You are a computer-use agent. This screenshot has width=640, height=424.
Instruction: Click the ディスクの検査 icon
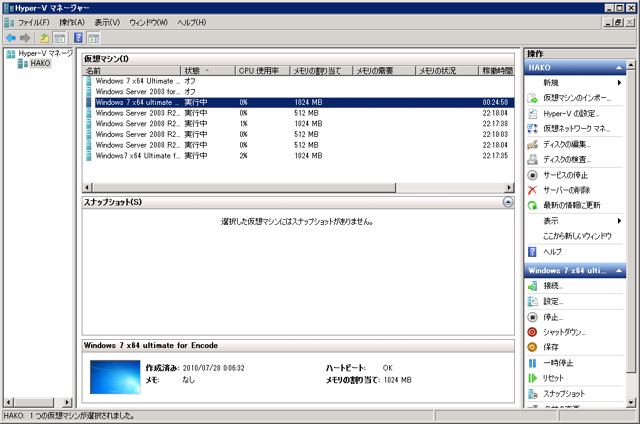point(532,160)
